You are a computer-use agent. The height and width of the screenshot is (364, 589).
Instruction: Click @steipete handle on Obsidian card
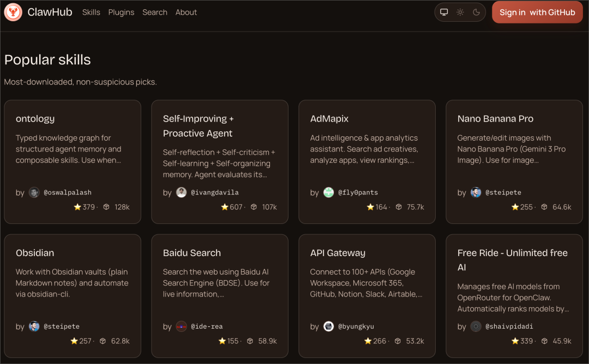[62, 326]
